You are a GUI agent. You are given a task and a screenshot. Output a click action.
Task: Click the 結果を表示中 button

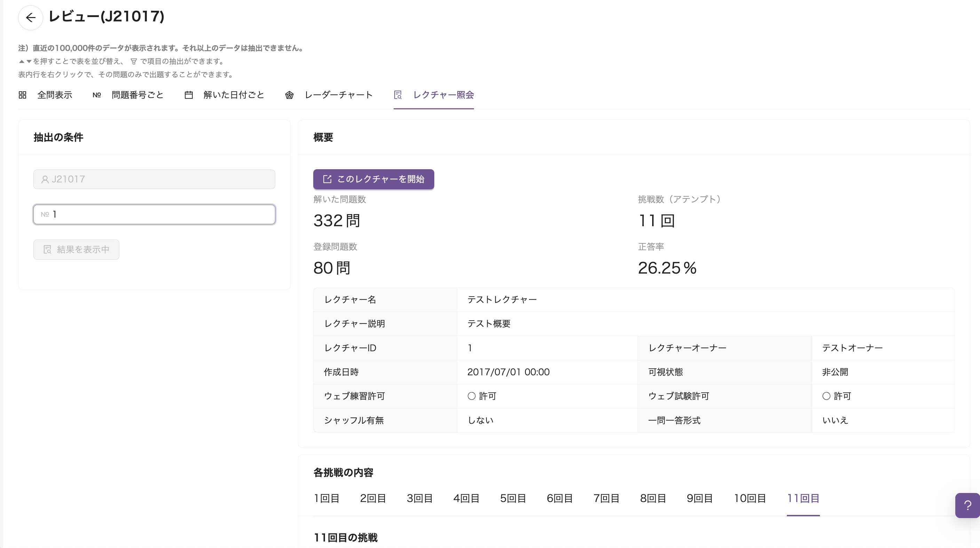[76, 250]
